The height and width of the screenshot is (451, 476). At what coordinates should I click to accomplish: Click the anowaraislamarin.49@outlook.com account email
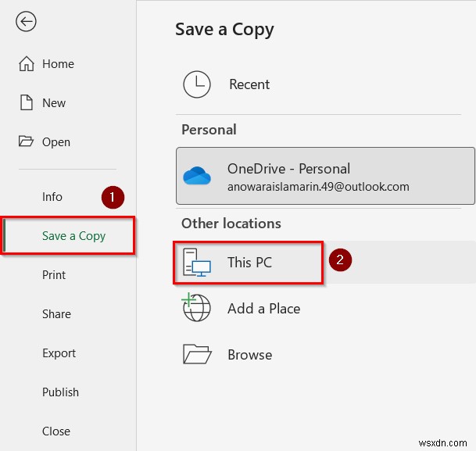[318, 187]
